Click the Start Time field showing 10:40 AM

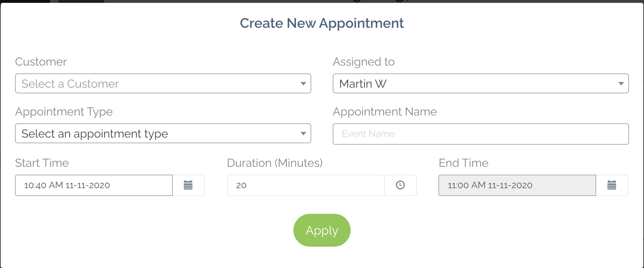[94, 185]
